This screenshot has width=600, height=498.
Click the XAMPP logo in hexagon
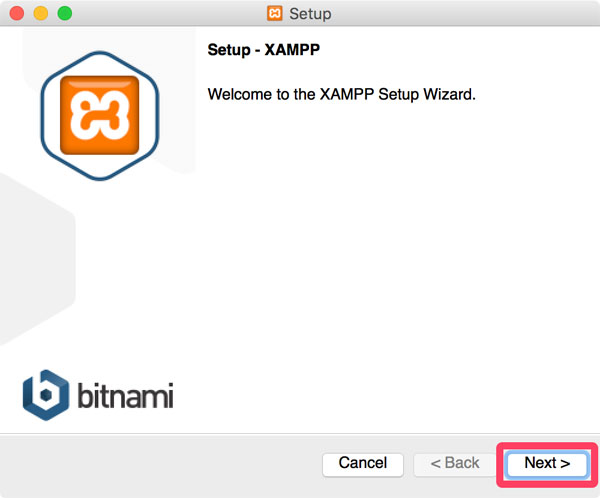click(x=99, y=116)
